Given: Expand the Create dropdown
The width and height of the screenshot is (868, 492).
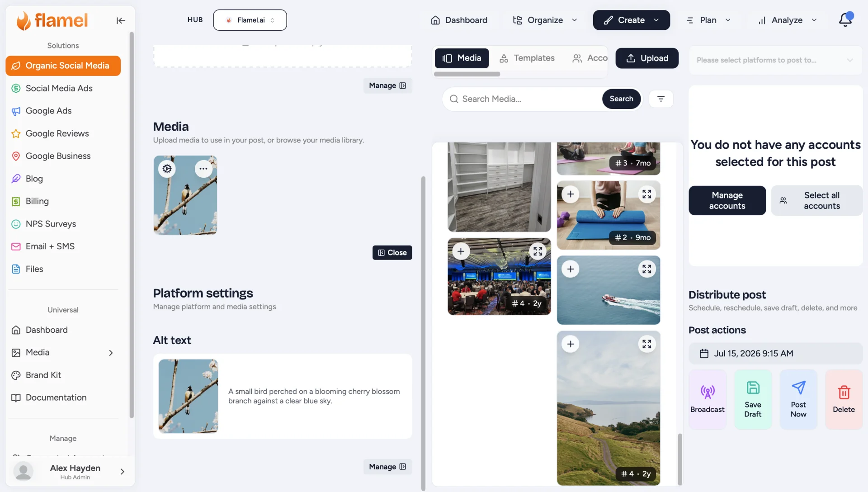Looking at the screenshot, I should click(631, 20).
